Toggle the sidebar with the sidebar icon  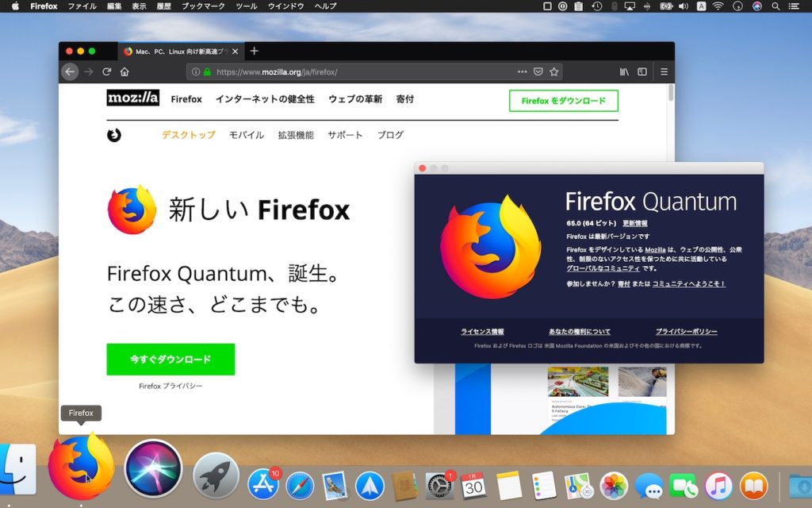642,71
